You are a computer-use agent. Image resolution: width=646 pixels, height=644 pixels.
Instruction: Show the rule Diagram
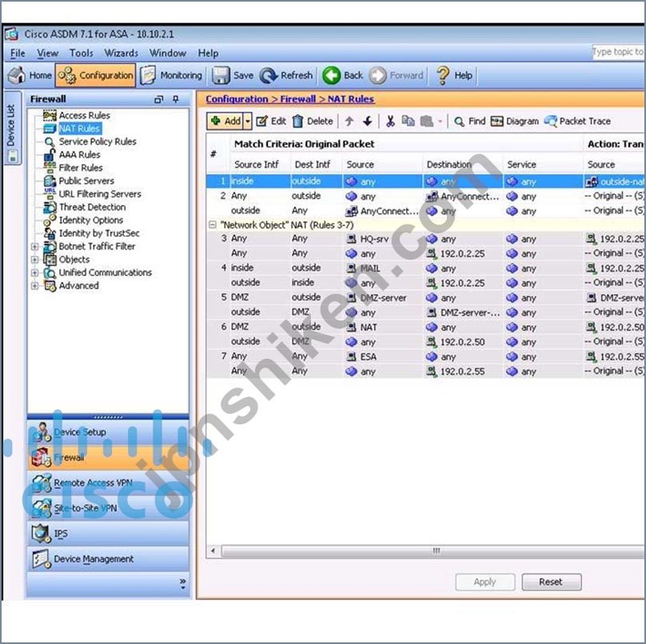pos(515,121)
